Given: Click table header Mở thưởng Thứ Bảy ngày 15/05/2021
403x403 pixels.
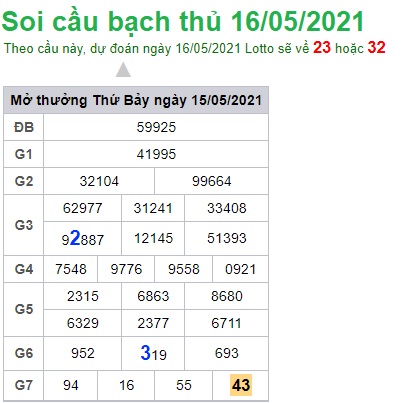Looking at the screenshot, I should [136, 100].
